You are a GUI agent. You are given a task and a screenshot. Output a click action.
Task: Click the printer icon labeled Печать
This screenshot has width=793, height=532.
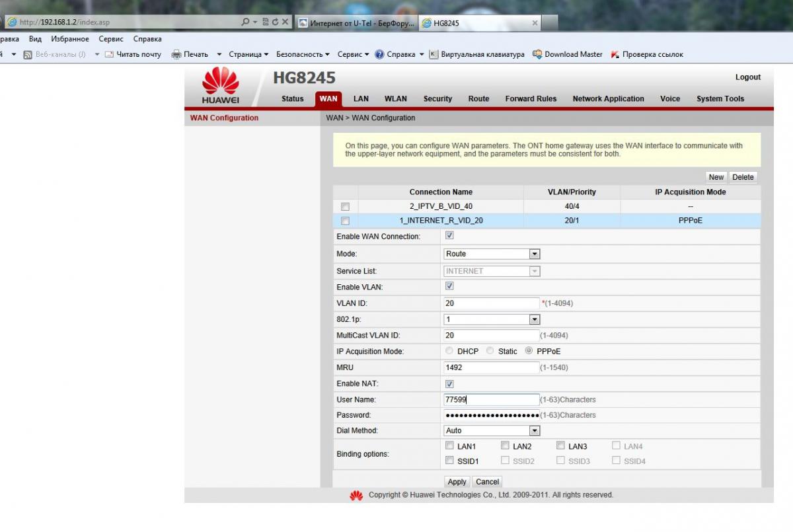coord(176,55)
